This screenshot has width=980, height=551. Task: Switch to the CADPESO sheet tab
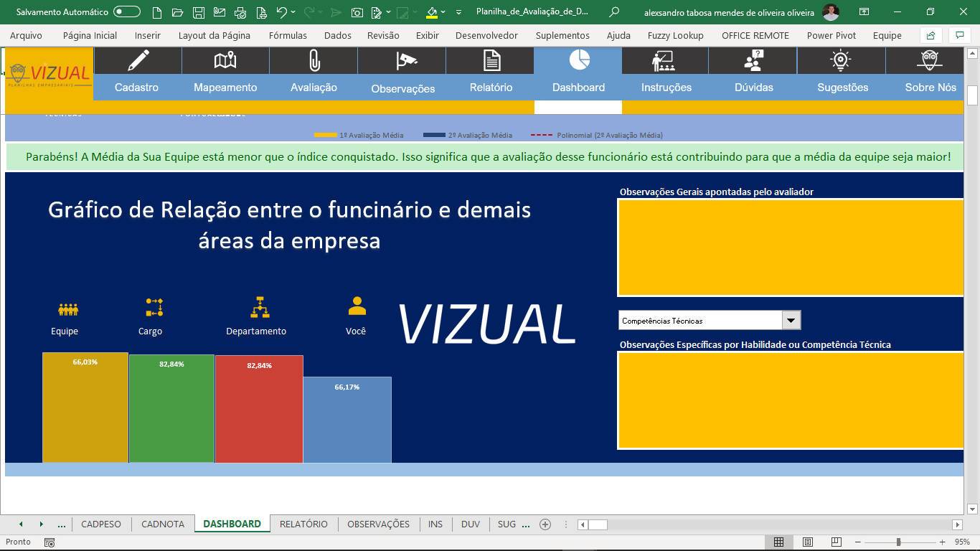tap(101, 524)
